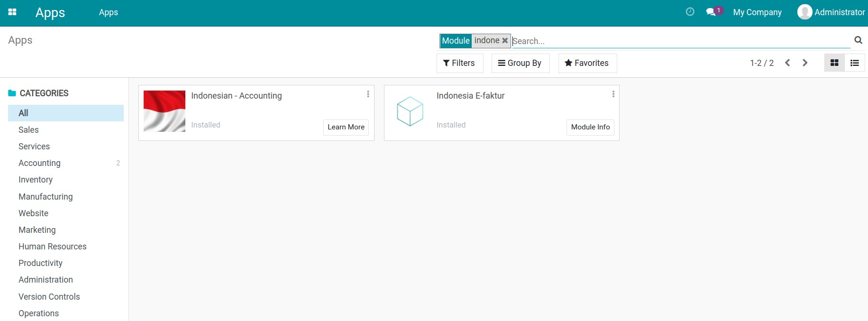Click the search magnifier icon
This screenshot has height=321, width=868.
tap(858, 40)
